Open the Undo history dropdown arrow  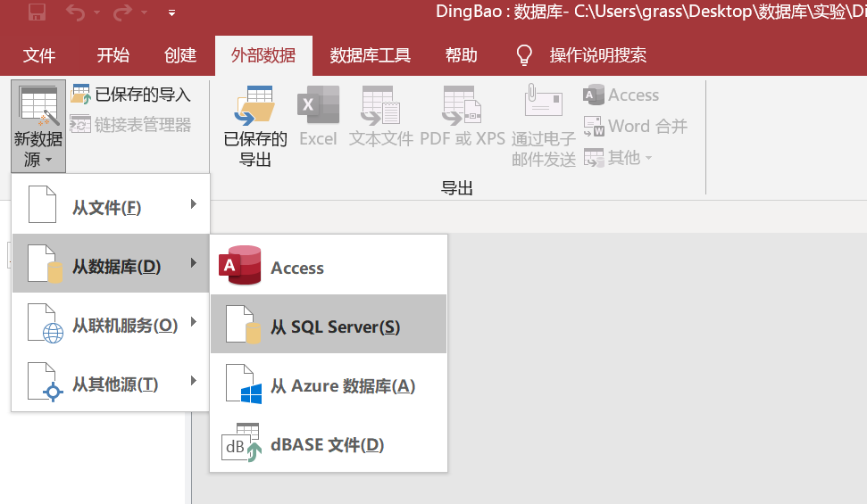click(x=96, y=12)
